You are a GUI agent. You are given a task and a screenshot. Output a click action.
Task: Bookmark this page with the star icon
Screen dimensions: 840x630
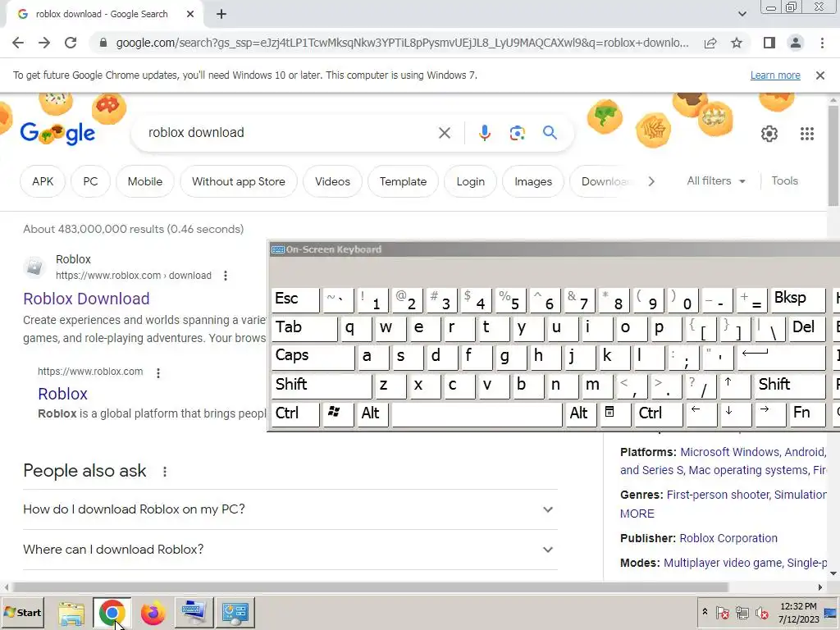click(x=737, y=43)
